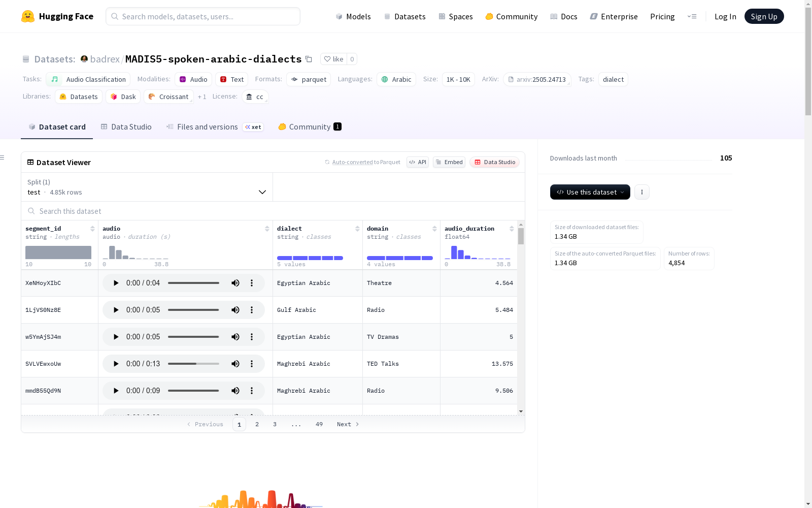This screenshot has height=508, width=812.
Task: Open the navigation more-menu icon
Action: click(x=692, y=16)
